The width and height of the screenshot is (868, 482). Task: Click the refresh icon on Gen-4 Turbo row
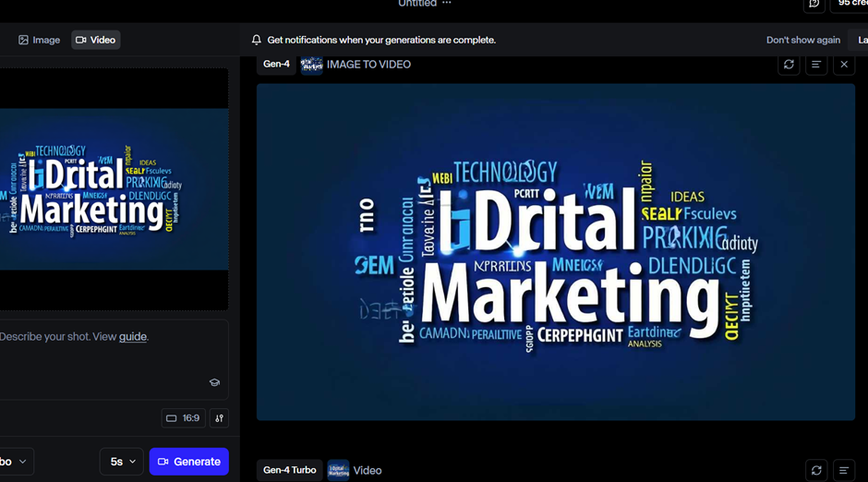pos(816,470)
